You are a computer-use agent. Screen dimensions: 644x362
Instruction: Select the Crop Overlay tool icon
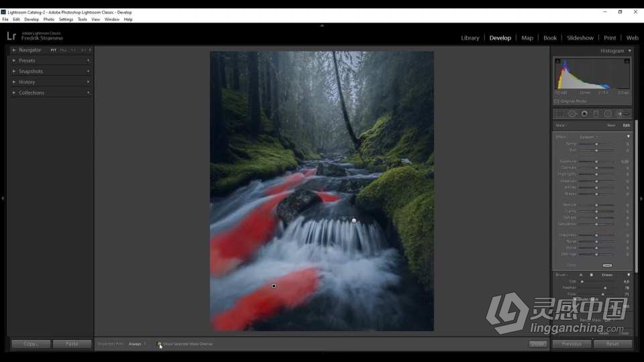pyautogui.click(x=559, y=114)
